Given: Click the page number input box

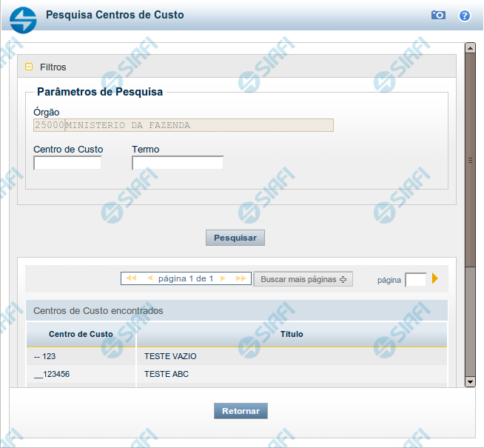Looking at the screenshot, I should pyautogui.click(x=415, y=280).
